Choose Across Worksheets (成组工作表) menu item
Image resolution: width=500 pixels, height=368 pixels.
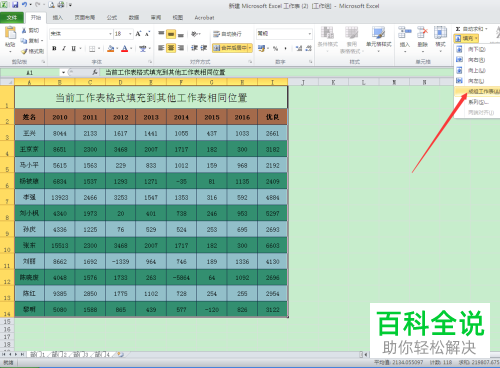pyautogui.click(x=477, y=91)
